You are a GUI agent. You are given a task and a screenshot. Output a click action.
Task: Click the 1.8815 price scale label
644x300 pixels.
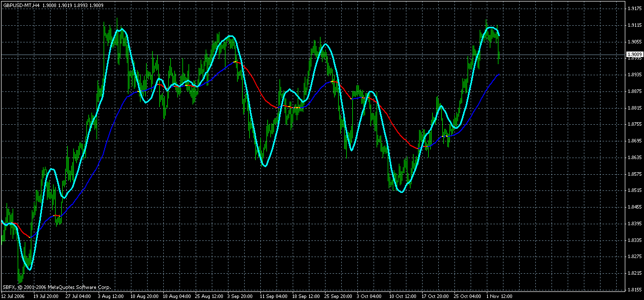click(x=634, y=108)
